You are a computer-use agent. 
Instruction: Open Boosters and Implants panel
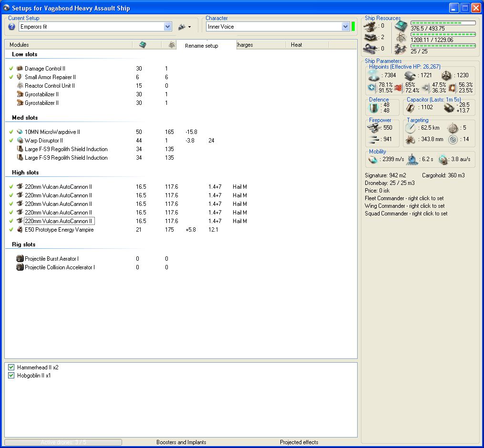(181, 442)
